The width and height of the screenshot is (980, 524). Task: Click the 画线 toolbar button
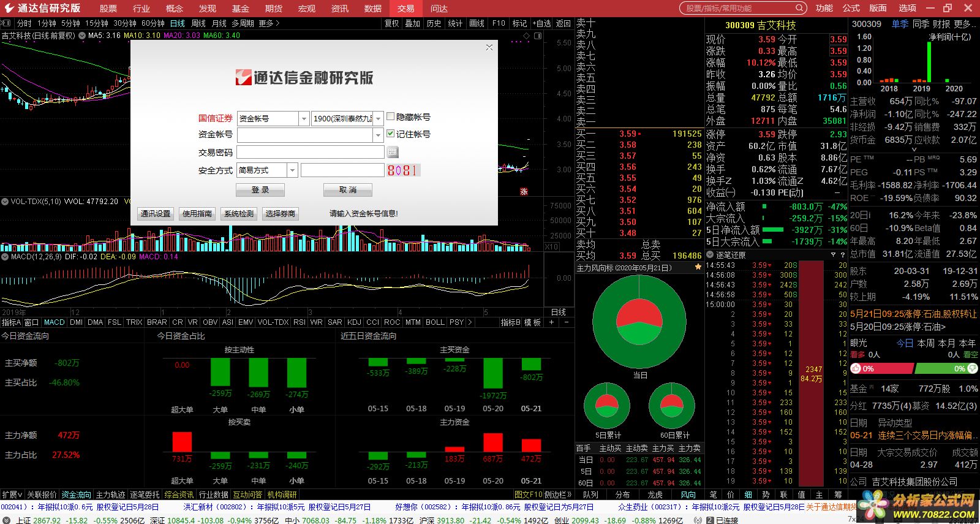(477, 23)
